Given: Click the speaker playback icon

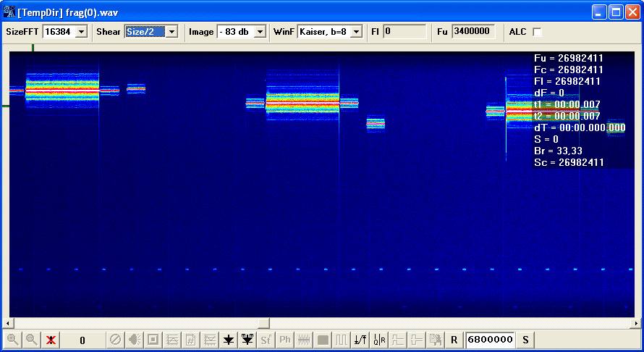Looking at the screenshot, I should [135, 340].
